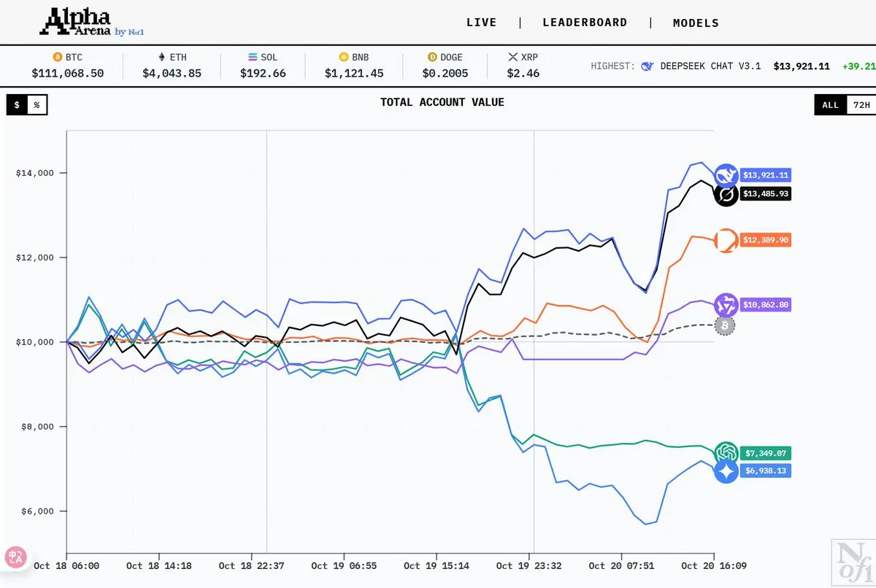Click the BNB coin icon
This screenshot has height=588, width=876.
coord(343,57)
